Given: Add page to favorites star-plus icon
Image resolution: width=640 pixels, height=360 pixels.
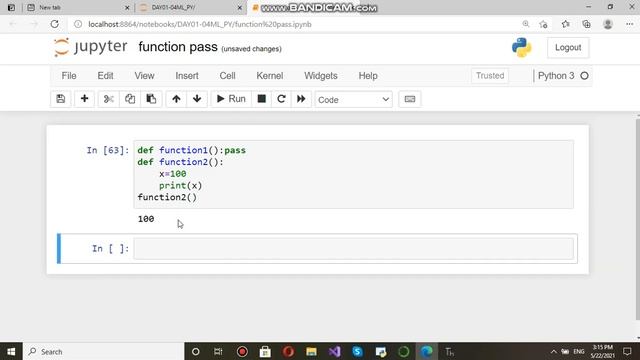Looking at the screenshot, I should click(543, 24).
